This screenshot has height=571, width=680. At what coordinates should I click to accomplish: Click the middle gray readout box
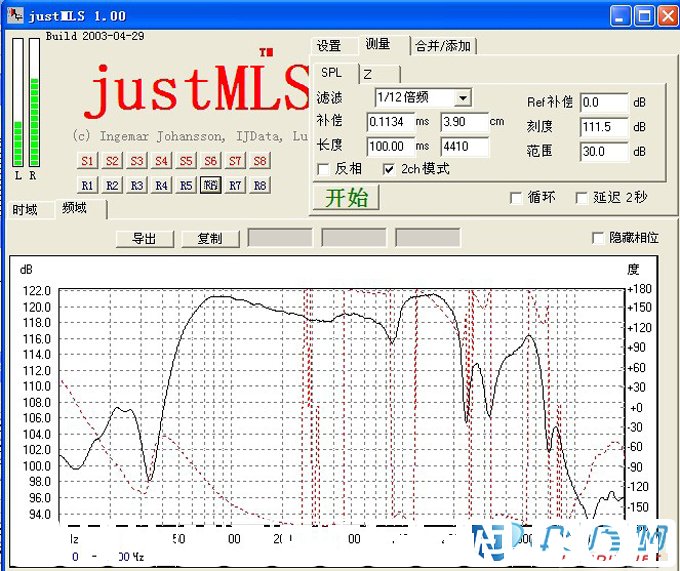[354, 238]
